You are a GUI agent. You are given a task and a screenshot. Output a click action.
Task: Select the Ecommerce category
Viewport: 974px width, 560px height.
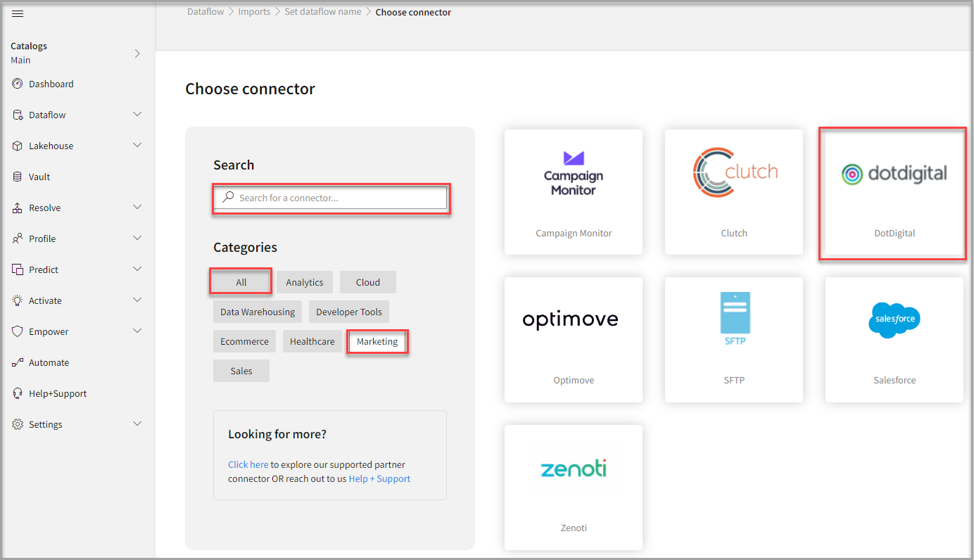pos(244,341)
